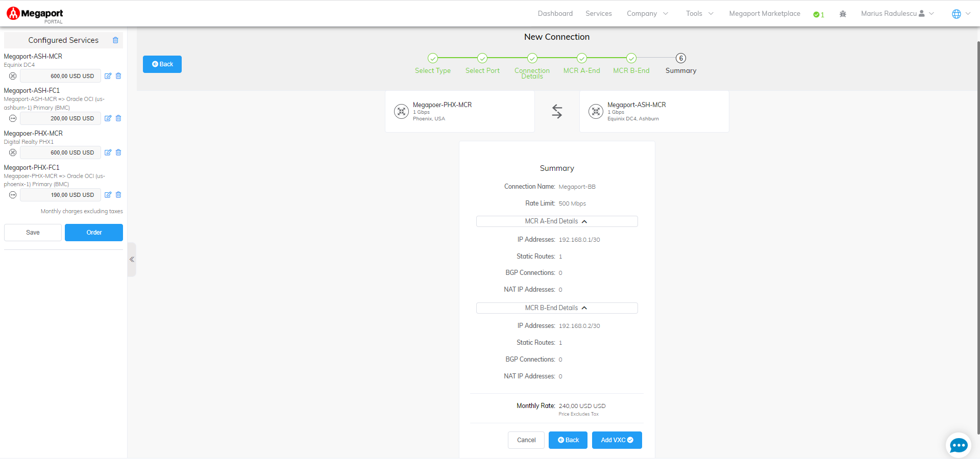Screen dimensions: 980x459
Task: Click the bug report icon
Action: 843,14
